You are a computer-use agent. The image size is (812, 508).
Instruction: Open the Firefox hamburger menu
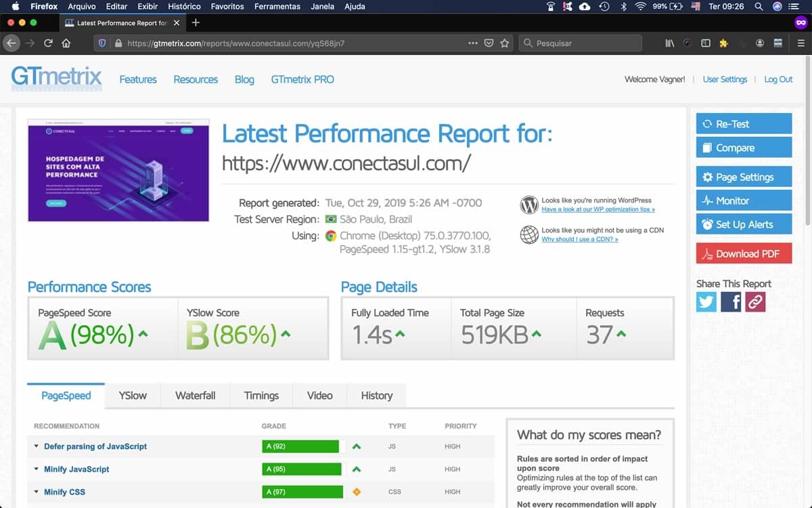pos(800,43)
